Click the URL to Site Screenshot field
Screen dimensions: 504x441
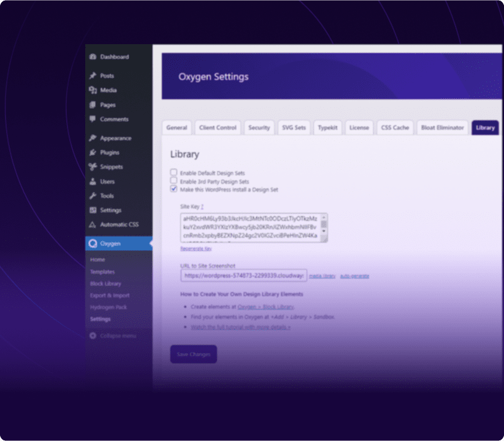(243, 275)
